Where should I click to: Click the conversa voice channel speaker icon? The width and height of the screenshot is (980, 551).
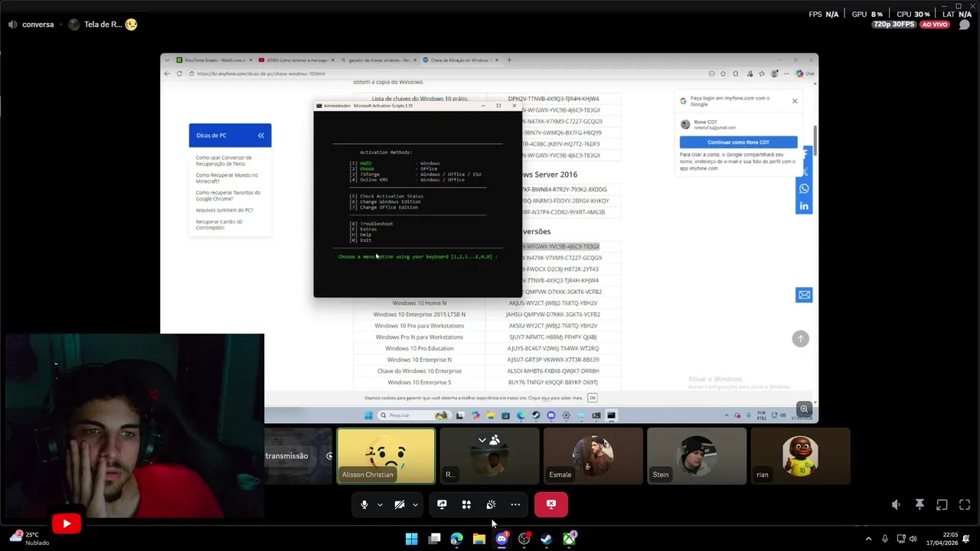coord(12,24)
